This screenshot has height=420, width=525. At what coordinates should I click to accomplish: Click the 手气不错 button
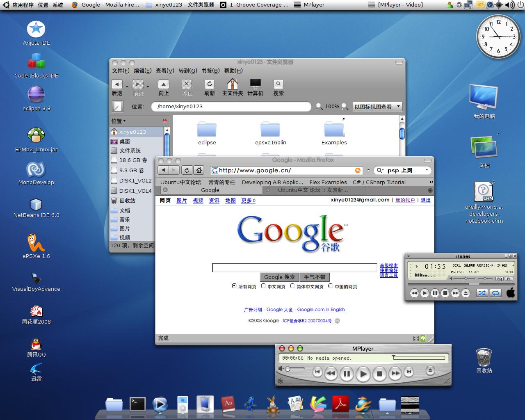315,277
